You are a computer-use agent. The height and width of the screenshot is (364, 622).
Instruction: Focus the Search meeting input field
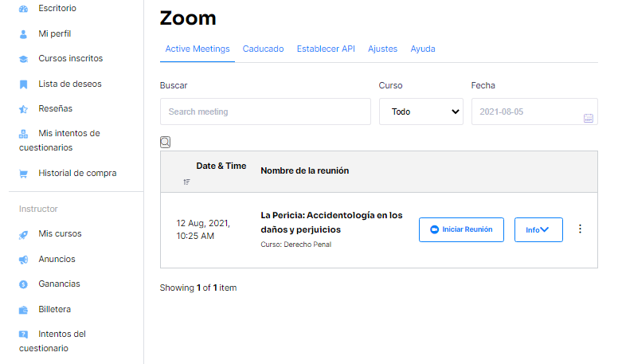(265, 112)
